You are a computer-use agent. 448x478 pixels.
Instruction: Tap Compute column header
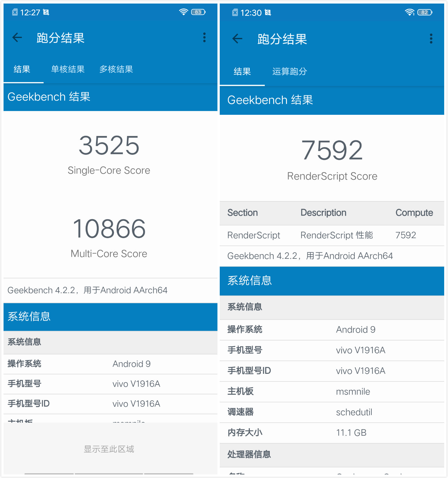(414, 213)
